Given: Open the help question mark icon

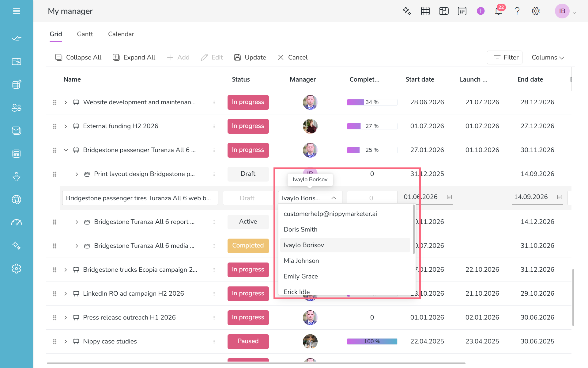Looking at the screenshot, I should [517, 11].
